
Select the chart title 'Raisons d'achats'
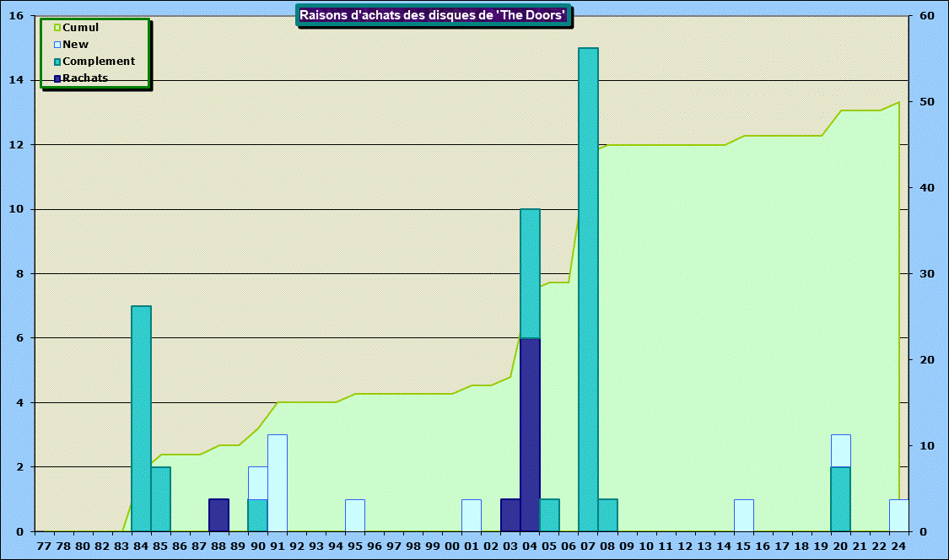(433, 15)
